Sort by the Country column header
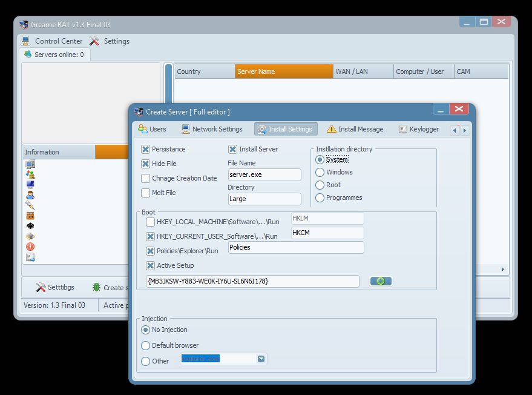The width and height of the screenshot is (532, 395). pyautogui.click(x=205, y=71)
